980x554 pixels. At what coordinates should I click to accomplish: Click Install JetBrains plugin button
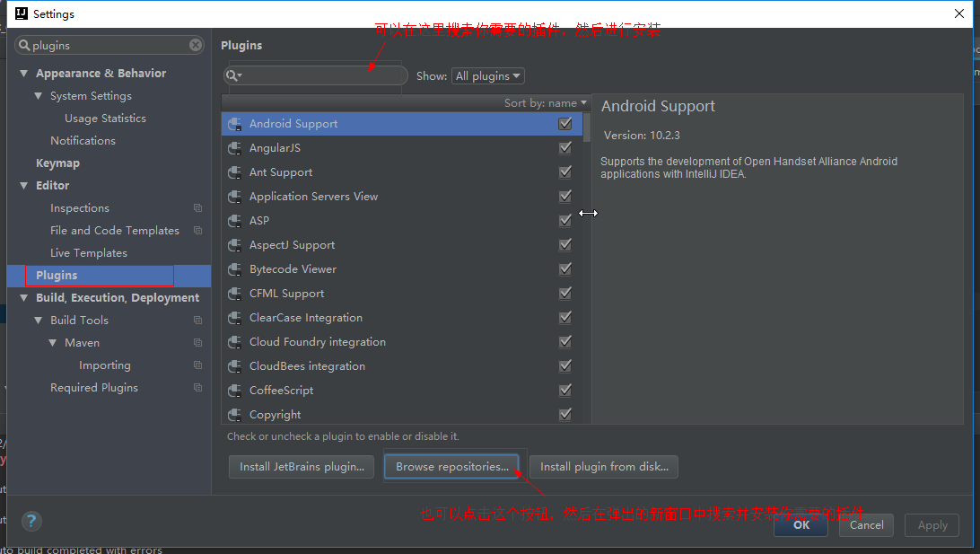[x=302, y=467]
